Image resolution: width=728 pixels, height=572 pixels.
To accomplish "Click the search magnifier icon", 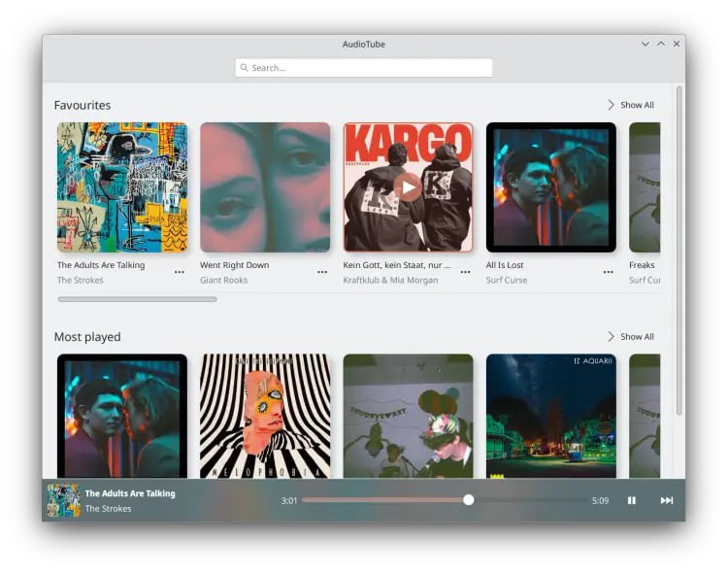I will coord(245,68).
